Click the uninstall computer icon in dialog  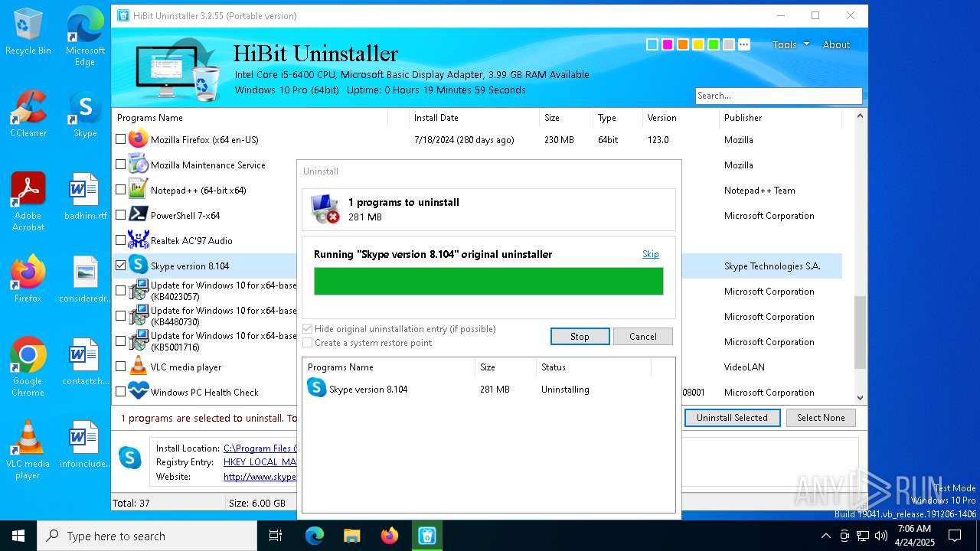[x=325, y=209]
